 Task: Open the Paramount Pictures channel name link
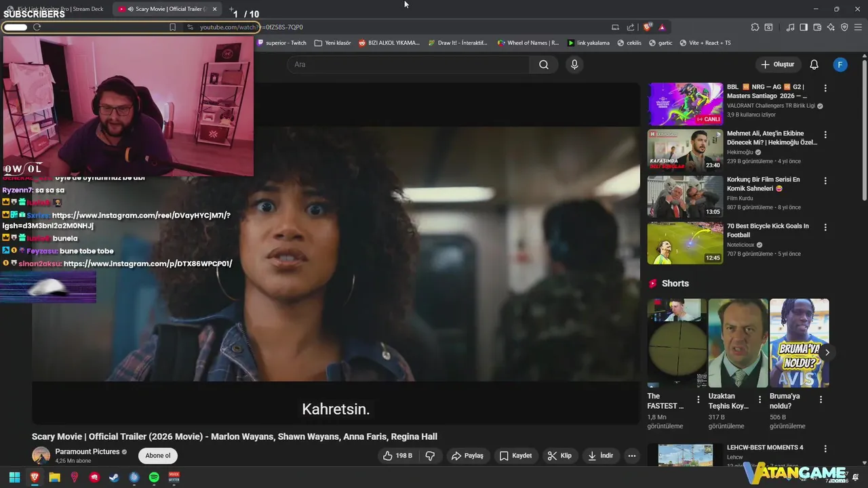[x=87, y=451]
